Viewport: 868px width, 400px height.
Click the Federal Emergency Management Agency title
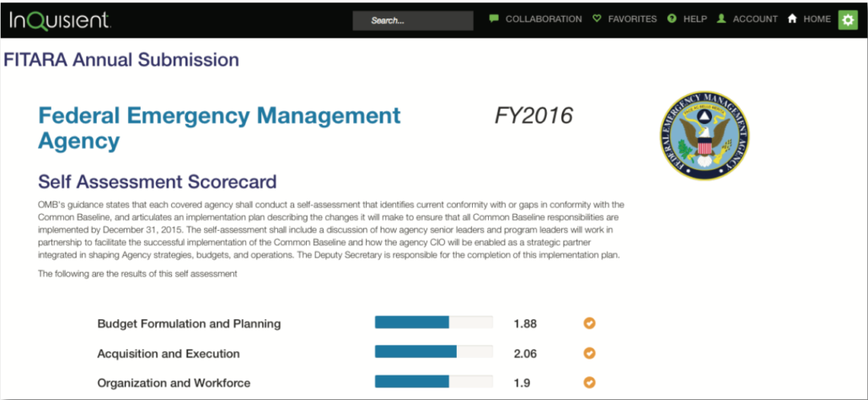(219, 128)
